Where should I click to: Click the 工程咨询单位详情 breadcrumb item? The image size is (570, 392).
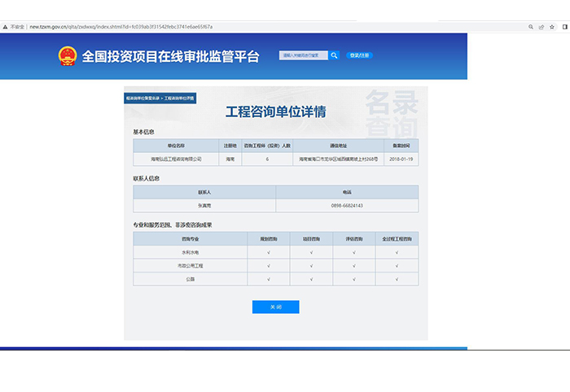(x=179, y=98)
